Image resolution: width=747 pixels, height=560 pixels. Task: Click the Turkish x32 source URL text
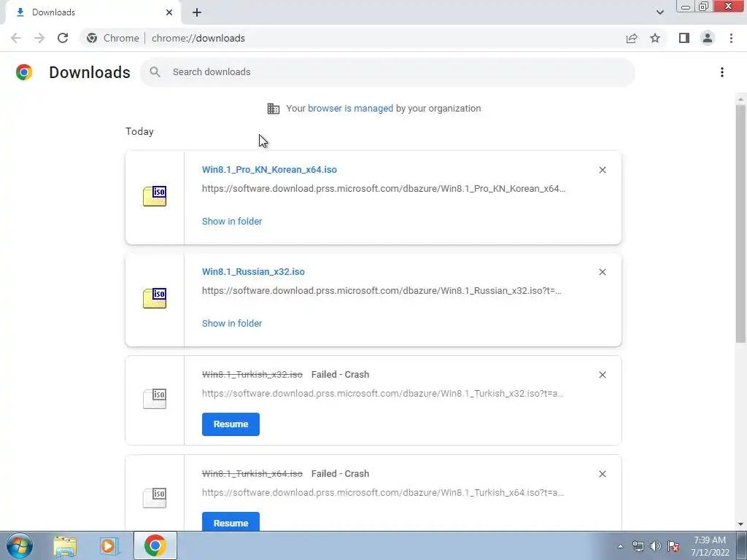coord(383,393)
